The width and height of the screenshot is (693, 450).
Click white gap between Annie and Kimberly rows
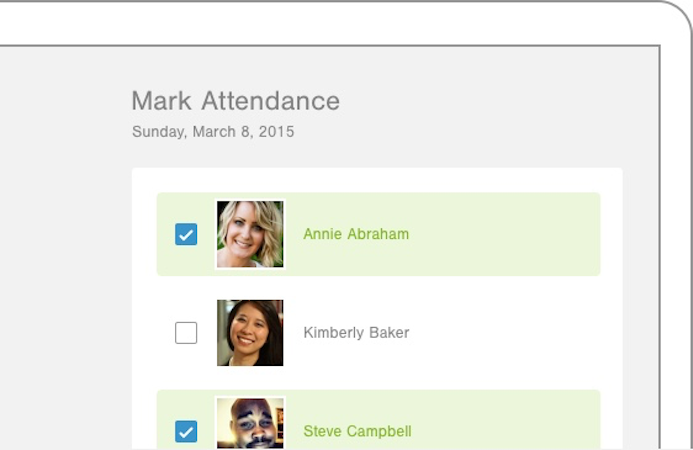click(378, 283)
